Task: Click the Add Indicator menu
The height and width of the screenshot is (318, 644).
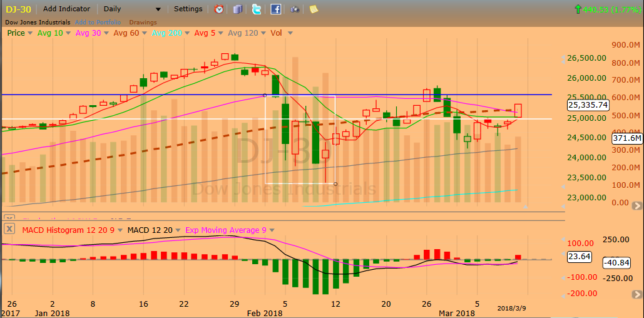Action: click(66, 9)
